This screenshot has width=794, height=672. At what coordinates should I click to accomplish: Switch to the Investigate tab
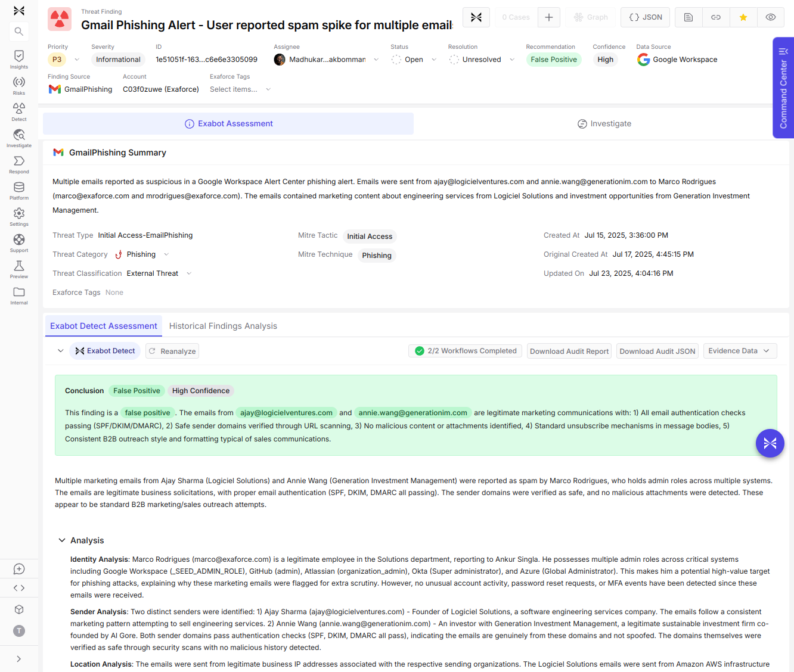pyautogui.click(x=604, y=123)
